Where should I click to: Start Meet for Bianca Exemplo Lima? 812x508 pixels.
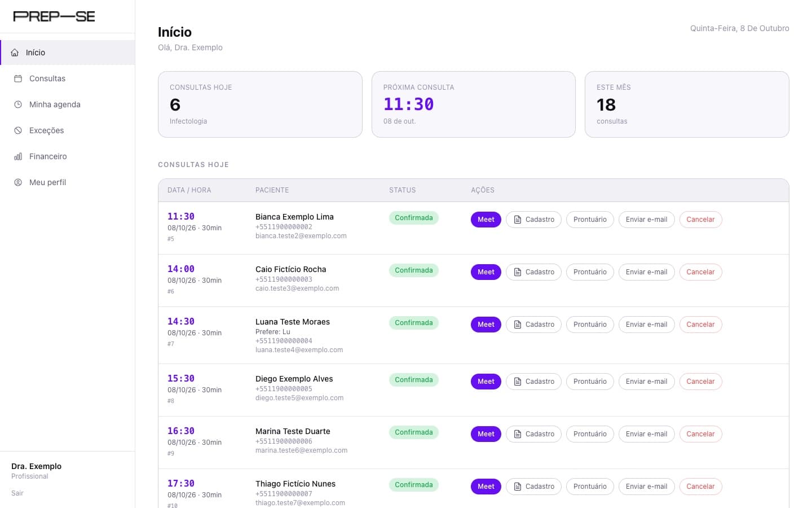pyautogui.click(x=486, y=220)
